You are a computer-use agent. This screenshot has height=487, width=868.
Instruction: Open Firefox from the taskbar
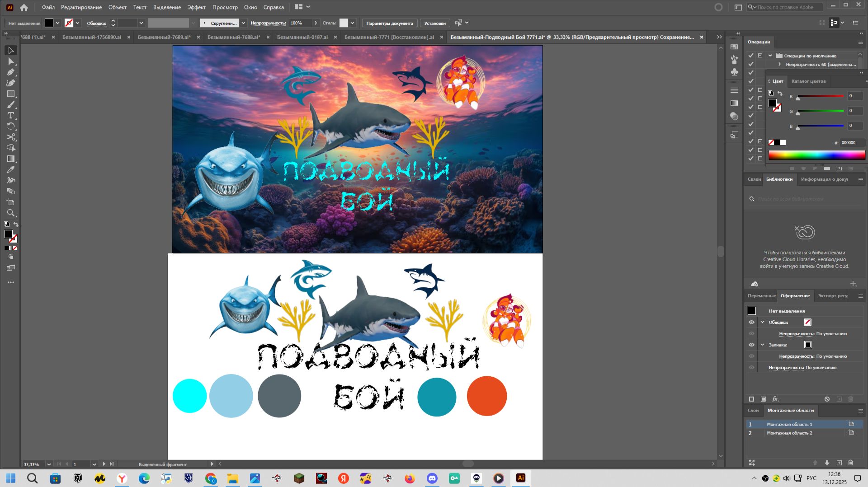tap(410, 478)
